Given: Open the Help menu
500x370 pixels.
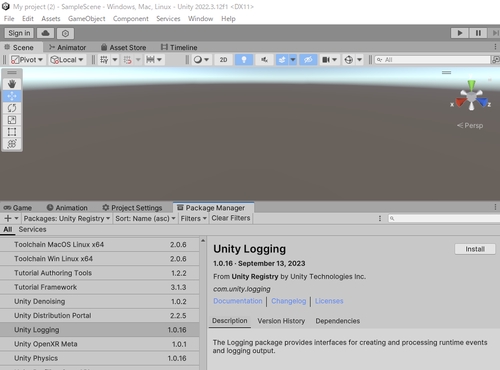Looking at the screenshot, I should click(228, 19).
